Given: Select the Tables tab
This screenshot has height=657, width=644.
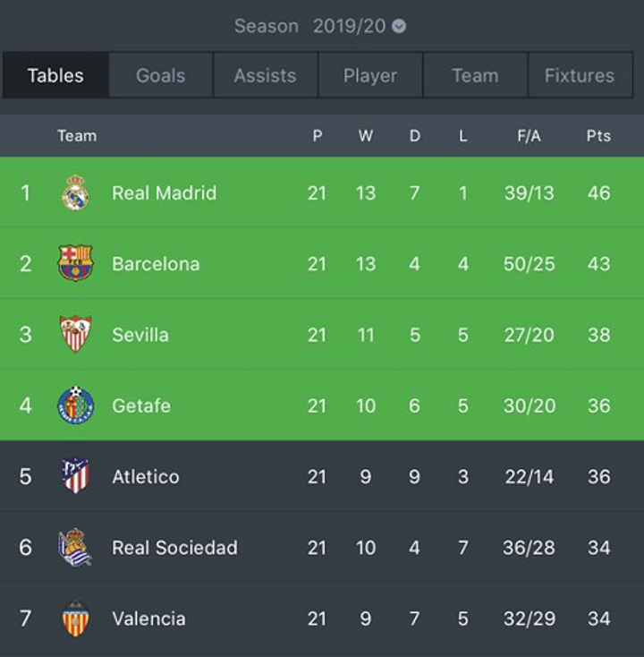Looking at the screenshot, I should 55,75.
